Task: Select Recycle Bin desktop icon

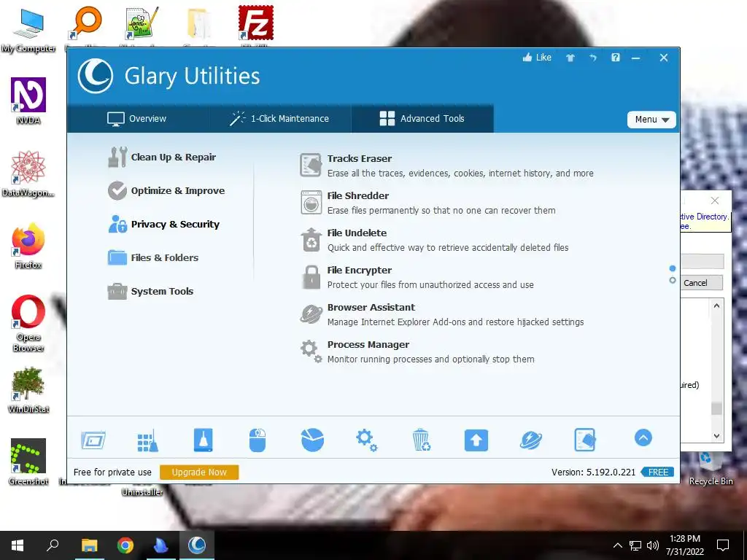Action: coord(711,469)
